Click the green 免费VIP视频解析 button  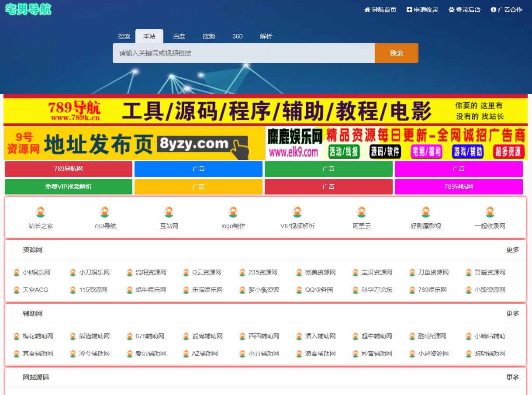point(69,187)
